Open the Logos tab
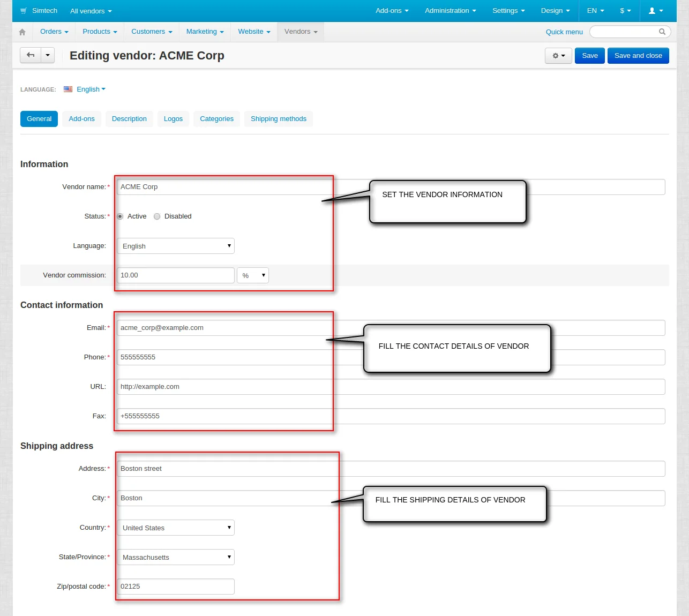This screenshot has width=689, height=616. click(x=173, y=119)
